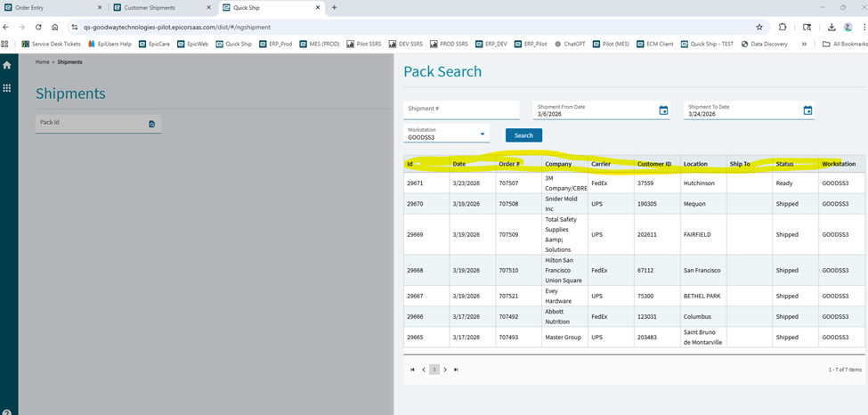Switch to the Customer Shipments tab
The height and width of the screenshot is (415, 868).
[x=149, y=7]
